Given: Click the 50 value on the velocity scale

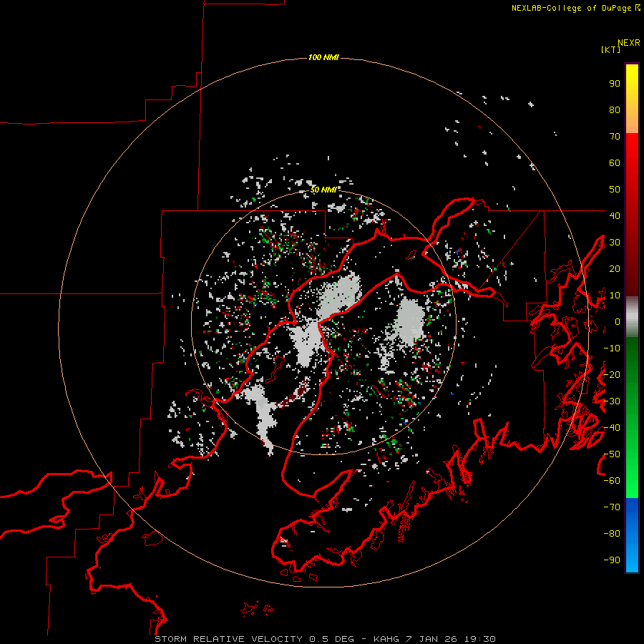Looking at the screenshot, I should click(x=615, y=190).
